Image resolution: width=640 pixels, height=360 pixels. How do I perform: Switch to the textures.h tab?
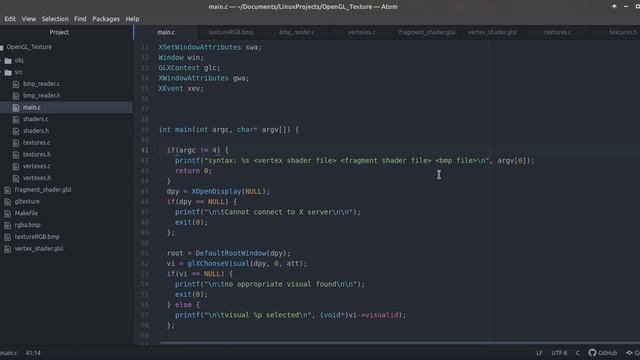622,32
